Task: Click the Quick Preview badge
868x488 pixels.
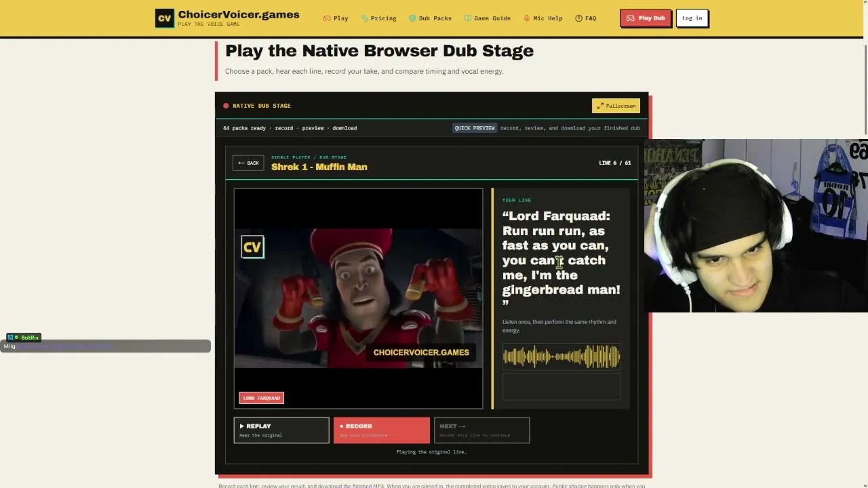Action: coord(475,128)
